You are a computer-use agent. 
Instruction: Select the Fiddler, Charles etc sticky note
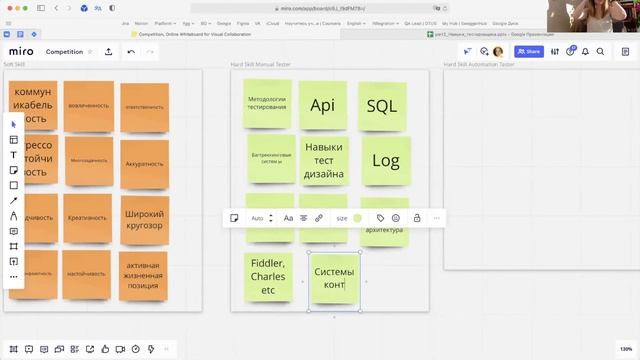click(x=268, y=277)
